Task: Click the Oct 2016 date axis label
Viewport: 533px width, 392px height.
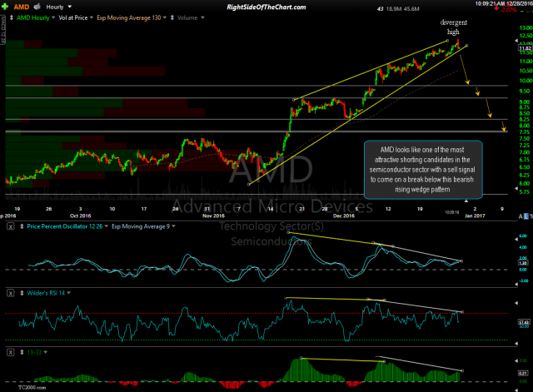Action: pos(80,216)
